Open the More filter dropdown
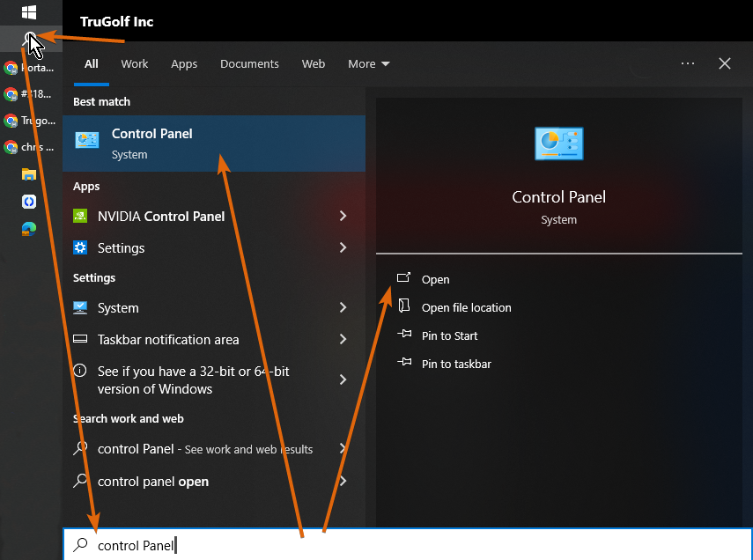The width and height of the screenshot is (753, 560). click(x=369, y=64)
